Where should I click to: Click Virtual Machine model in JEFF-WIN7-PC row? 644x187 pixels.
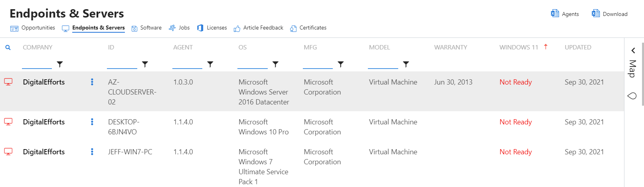(x=393, y=152)
